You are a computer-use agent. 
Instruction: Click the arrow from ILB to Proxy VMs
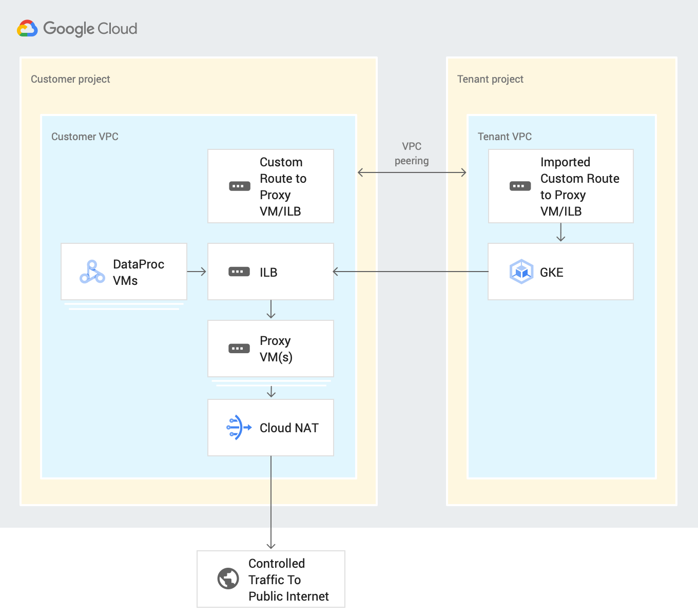pos(270,309)
